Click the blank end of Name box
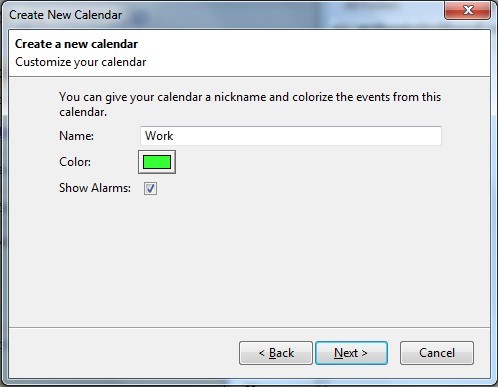The image size is (498, 387). click(307, 136)
